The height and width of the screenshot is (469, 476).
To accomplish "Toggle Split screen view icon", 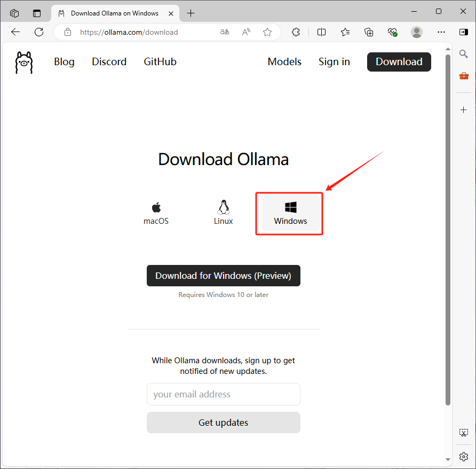I will coord(321,32).
